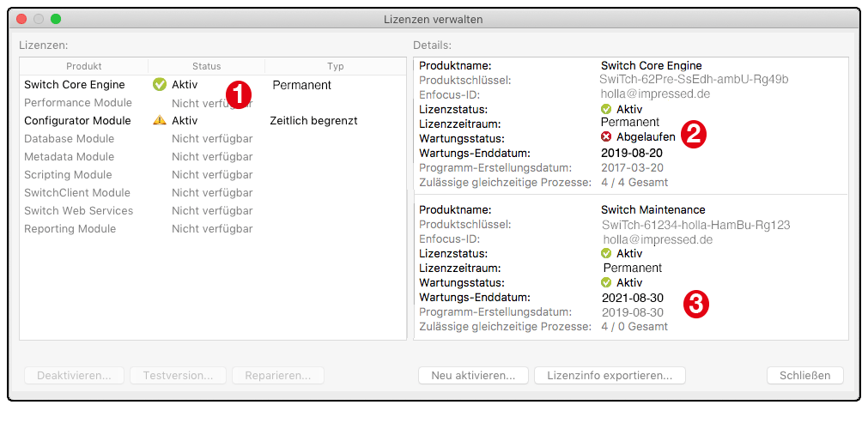Image resolution: width=868 pixels, height=429 pixels.
Task: Choose Switch Web Services row
Action: (79, 211)
